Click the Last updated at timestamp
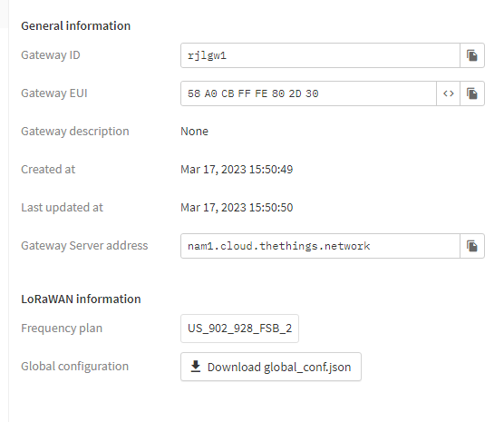Viewport: 504px width, 422px height. click(237, 207)
